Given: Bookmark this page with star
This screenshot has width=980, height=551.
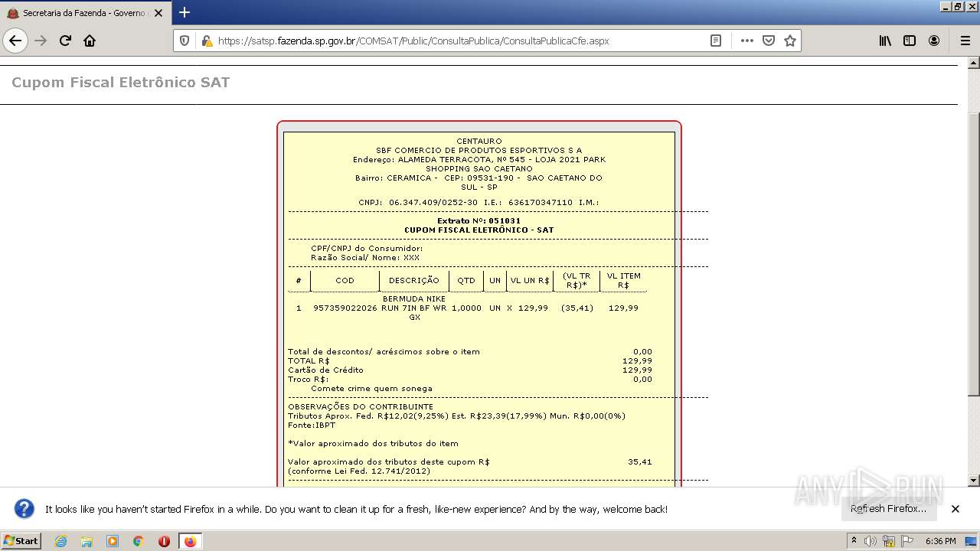Looking at the screenshot, I should point(790,41).
